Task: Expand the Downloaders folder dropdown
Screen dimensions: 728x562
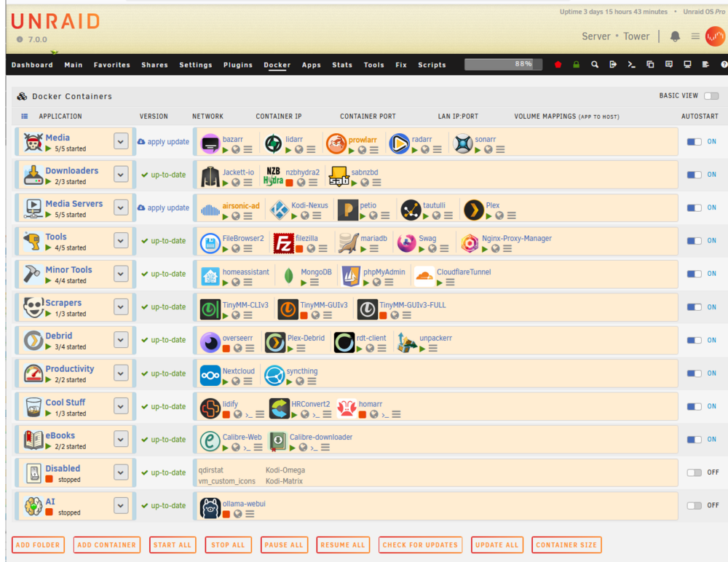Action: pyautogui.click(x=121, y=175)
